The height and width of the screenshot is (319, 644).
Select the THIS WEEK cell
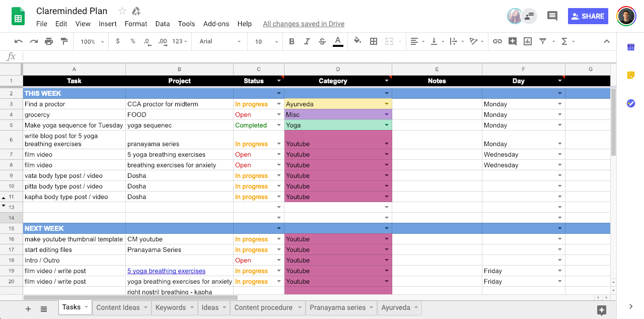pyautogui.click(x=74, y=93)
